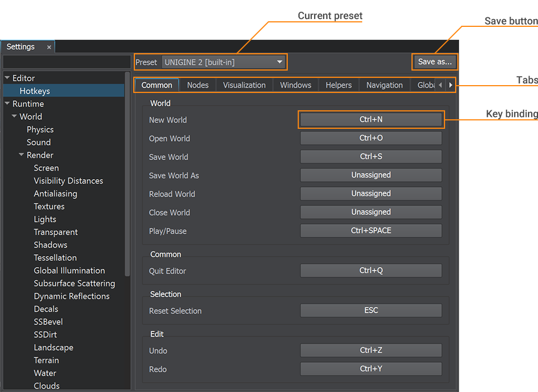Image resolution: width=538 pixels, height=392 pixels.
Task: Focus the settings search field
Action: [67, 62]
